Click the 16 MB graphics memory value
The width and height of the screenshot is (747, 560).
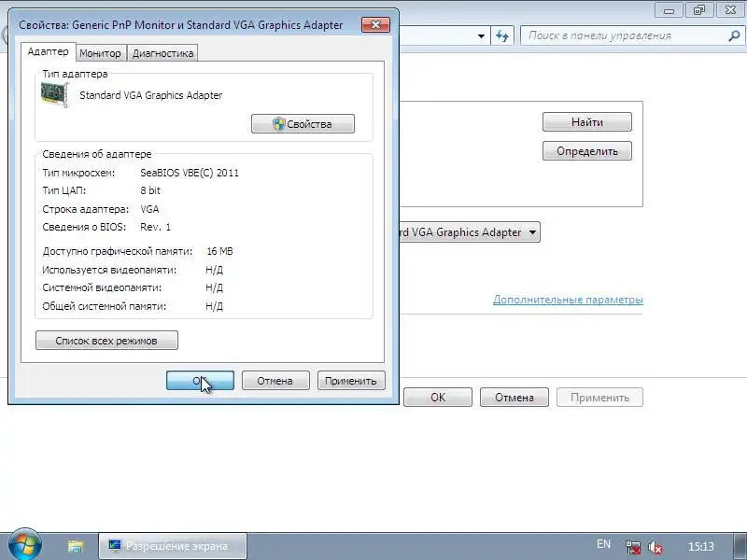[x=219, y=251]
